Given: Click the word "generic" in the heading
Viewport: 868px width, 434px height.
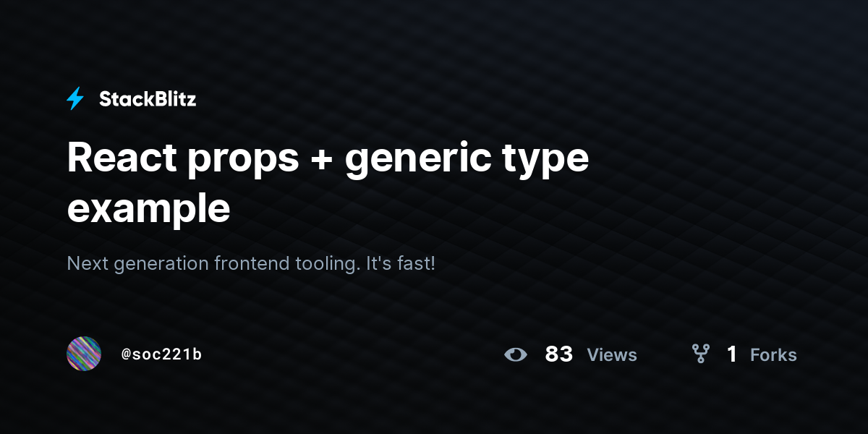Looking at the screenshot, I should [417, 161].
